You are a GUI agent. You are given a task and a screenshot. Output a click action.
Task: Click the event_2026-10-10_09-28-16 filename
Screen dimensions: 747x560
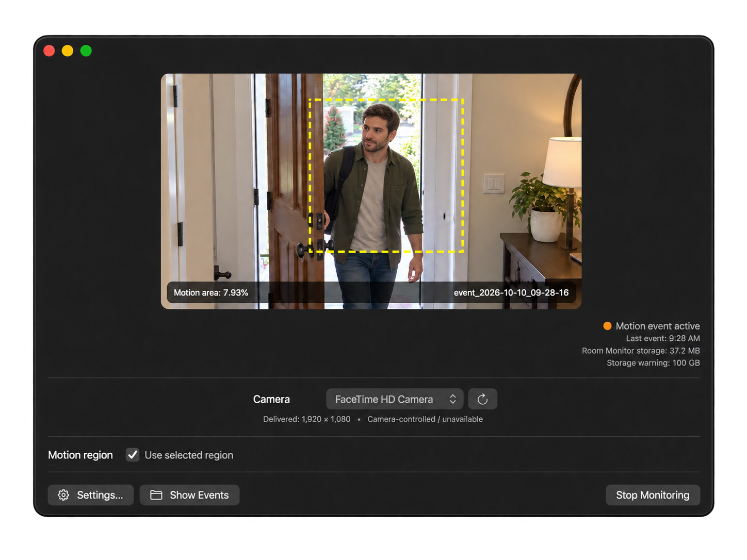click(511, 292)
